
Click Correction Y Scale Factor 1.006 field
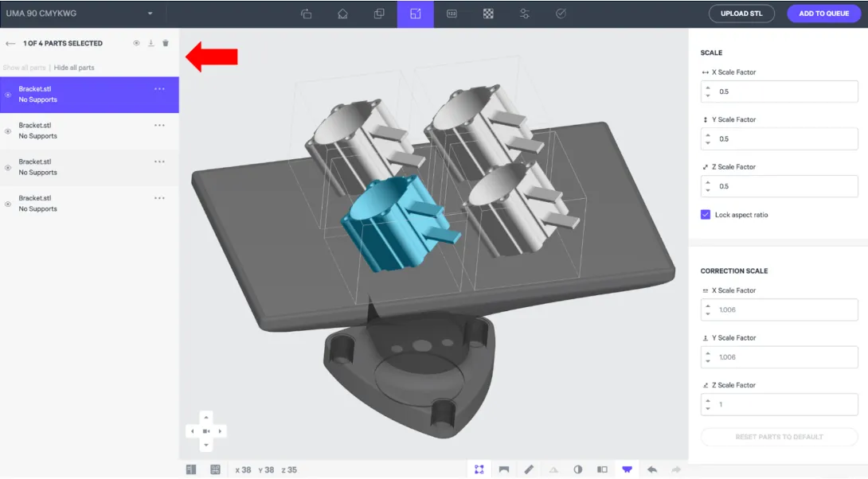coord(779,357)
